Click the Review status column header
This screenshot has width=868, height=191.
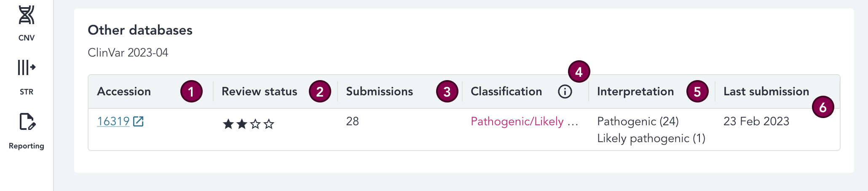259,91
